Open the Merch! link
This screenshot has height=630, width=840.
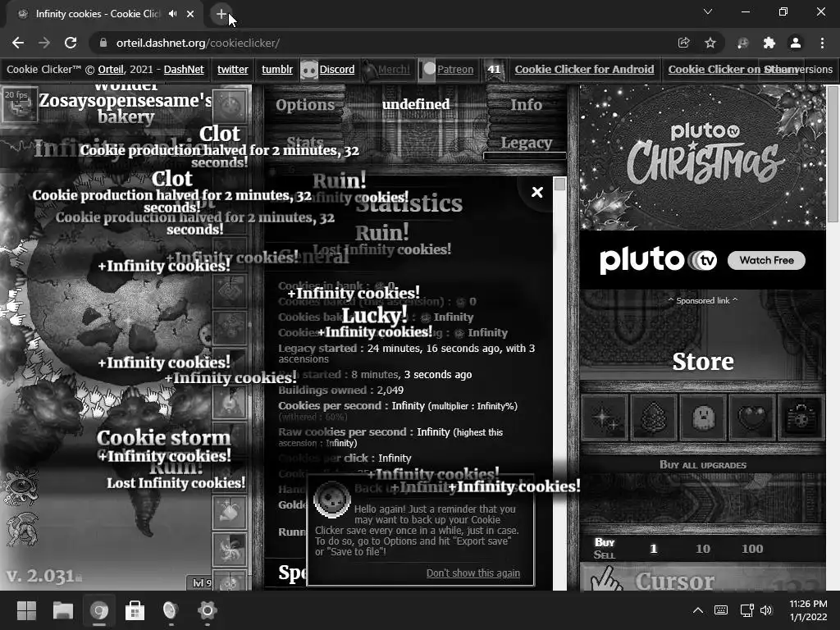394,69
